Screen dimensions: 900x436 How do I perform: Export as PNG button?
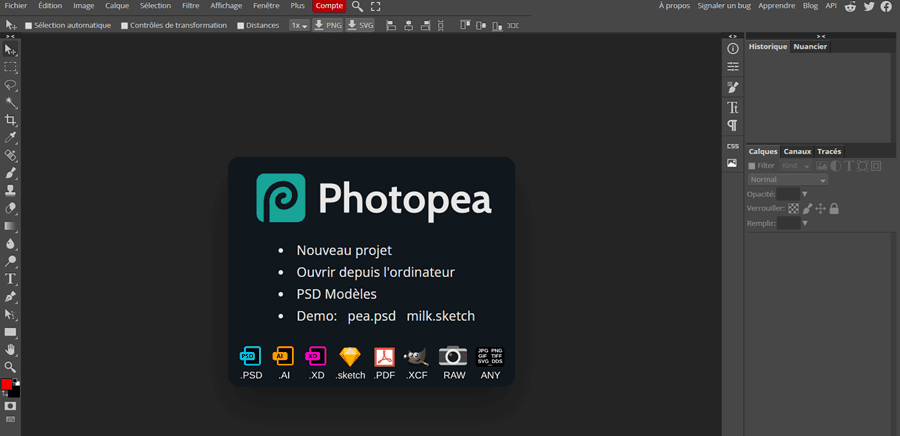click(328, 25)
